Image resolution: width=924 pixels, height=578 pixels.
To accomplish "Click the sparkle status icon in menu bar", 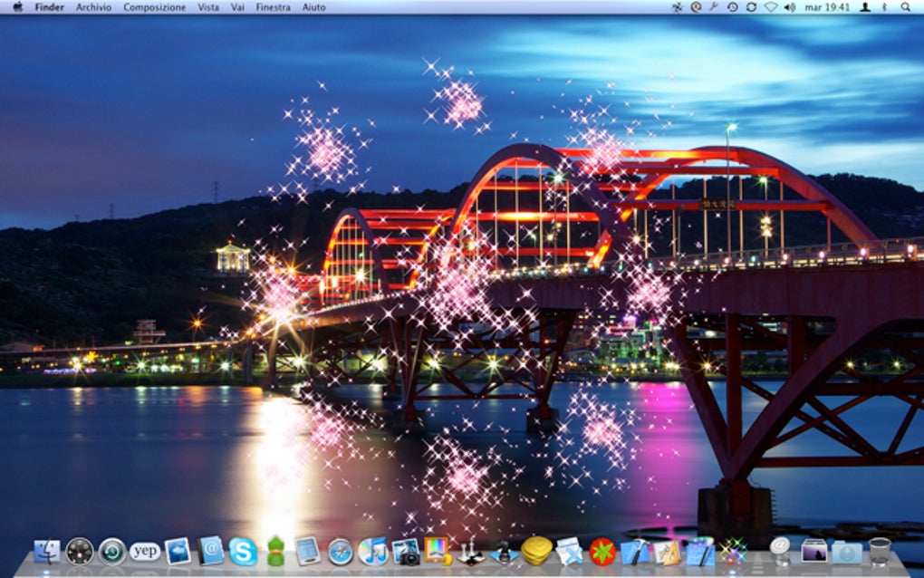I will point(677,7).
